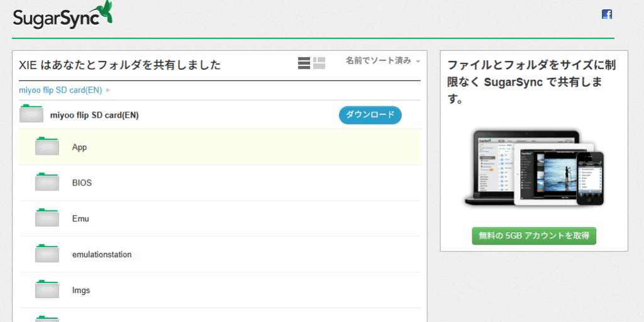This screenshot has width=644, height=322.
Task: Switch to thumbnail grid view icon
Action: point(319,63)
